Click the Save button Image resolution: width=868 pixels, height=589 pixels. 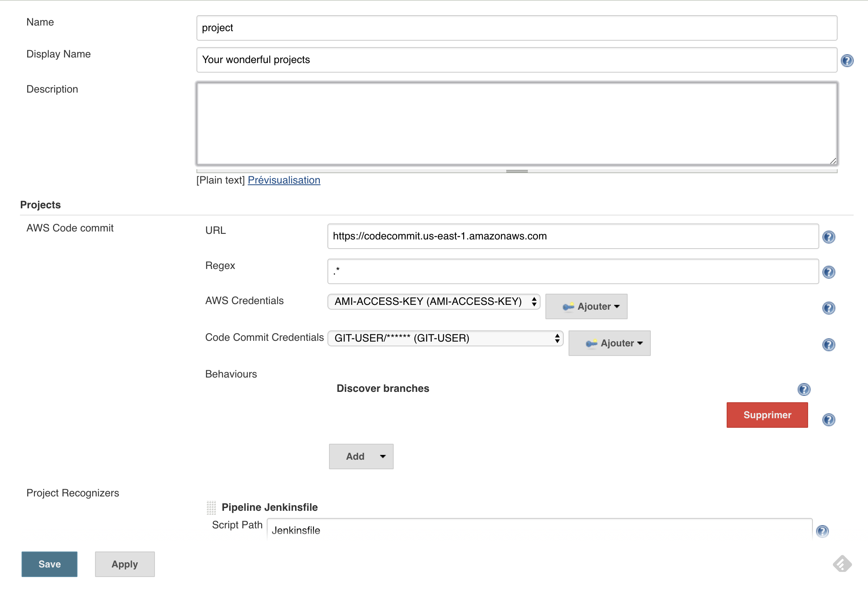tap(50, 564)
